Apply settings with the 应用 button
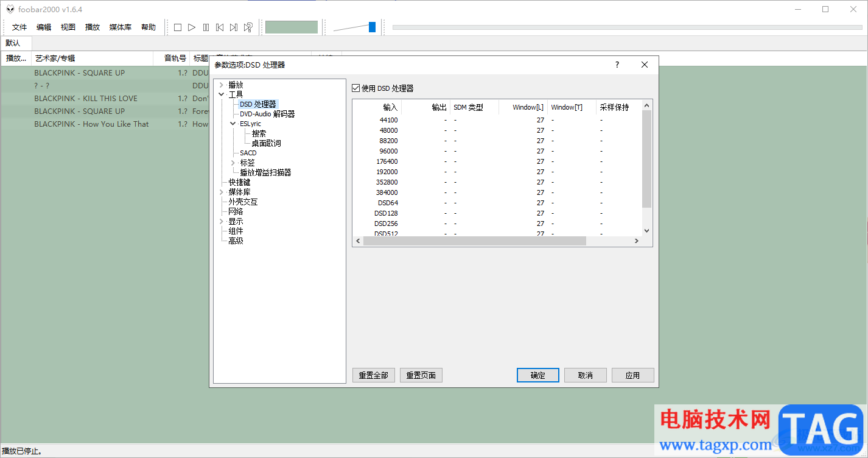This screenshot has height=458, width=868. pyautogui.click(x=633, y=375)
